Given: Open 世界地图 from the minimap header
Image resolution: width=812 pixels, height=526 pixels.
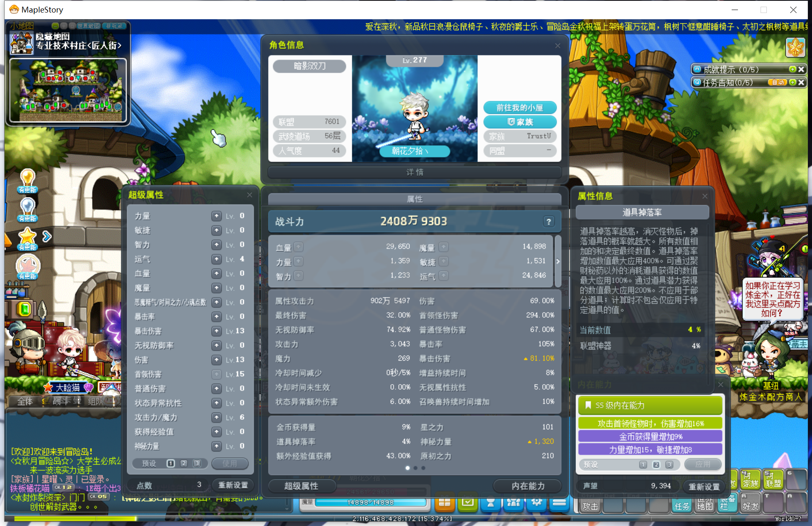Looking at the screenshot, I should pos(88,26).
